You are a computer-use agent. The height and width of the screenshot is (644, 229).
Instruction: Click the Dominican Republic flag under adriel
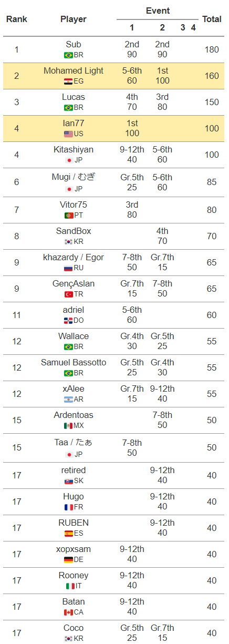(68, 321)
